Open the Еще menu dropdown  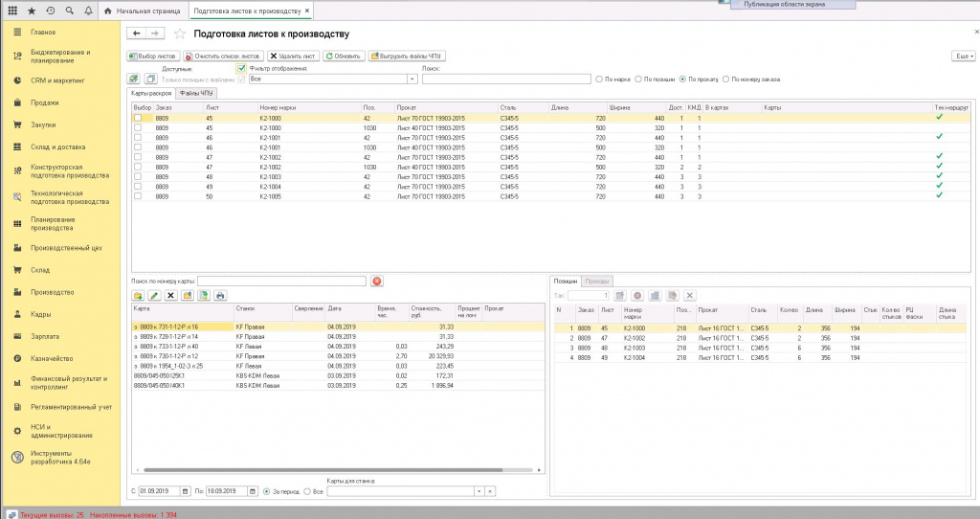tap(964, 56)
